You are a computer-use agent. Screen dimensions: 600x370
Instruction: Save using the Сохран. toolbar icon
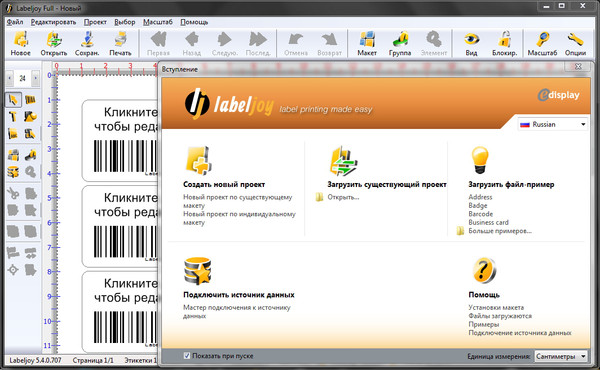click(x=87, y=44)
